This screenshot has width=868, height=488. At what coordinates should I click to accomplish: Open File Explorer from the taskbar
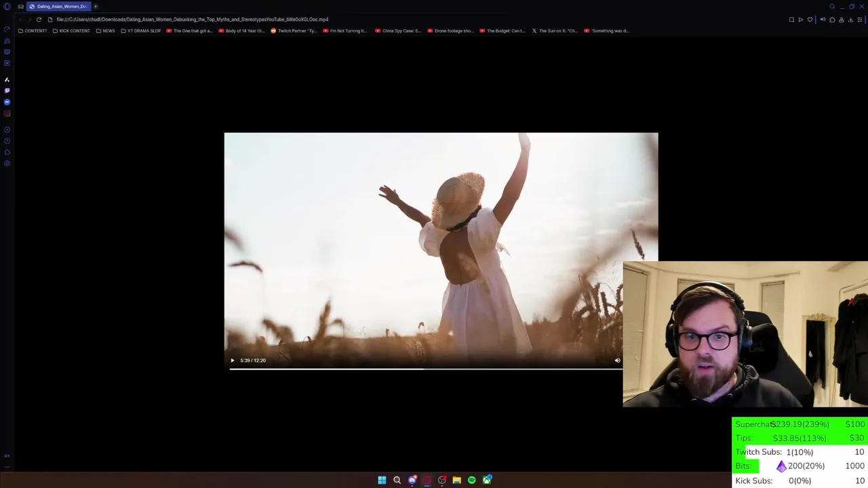pos(456,480)
